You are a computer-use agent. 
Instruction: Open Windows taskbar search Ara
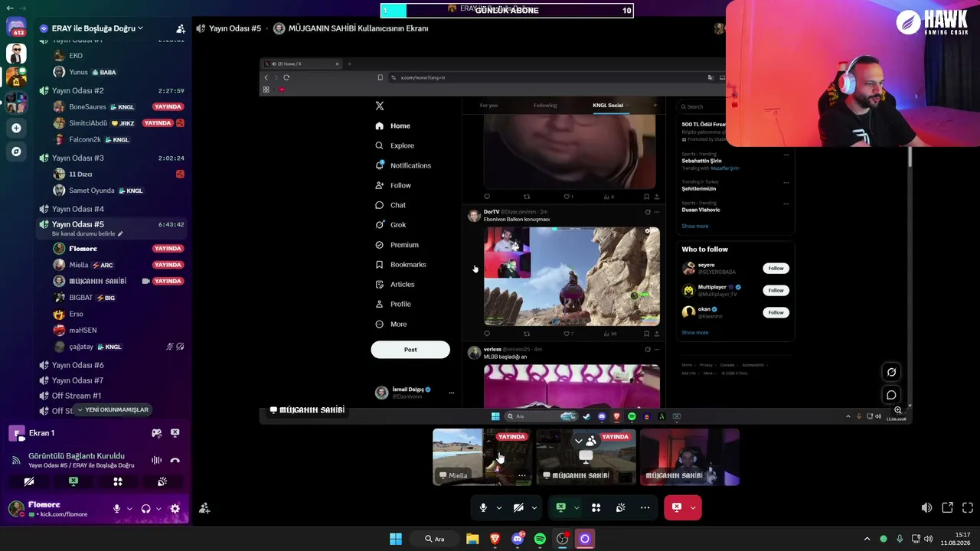(435, 539)
